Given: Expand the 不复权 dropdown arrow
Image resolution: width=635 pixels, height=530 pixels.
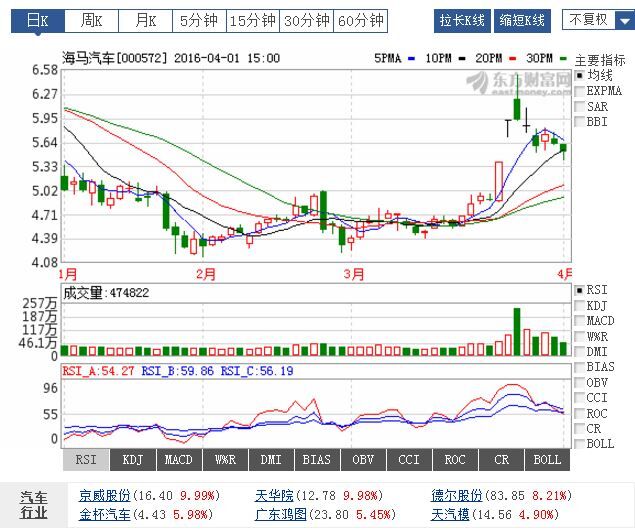Looking at the screenshot, I should click(x=624, y=20).
